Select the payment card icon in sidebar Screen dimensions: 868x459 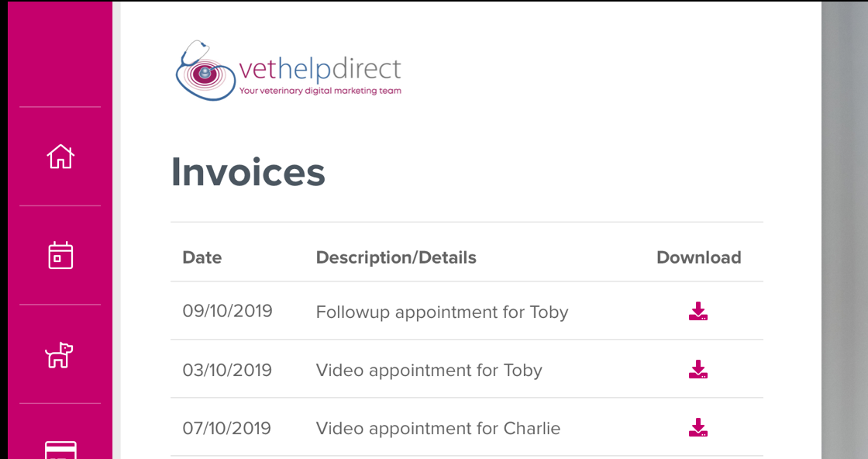[60, 450]
